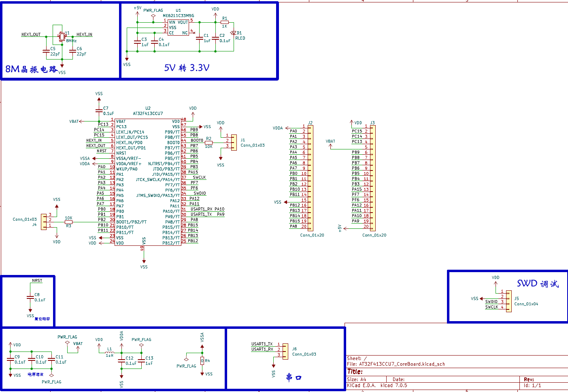Image resolution: width=568 pixels, height=392 pixels.
Task: Click the 'Size: A4' title block field
Action: tap(357, 379)
